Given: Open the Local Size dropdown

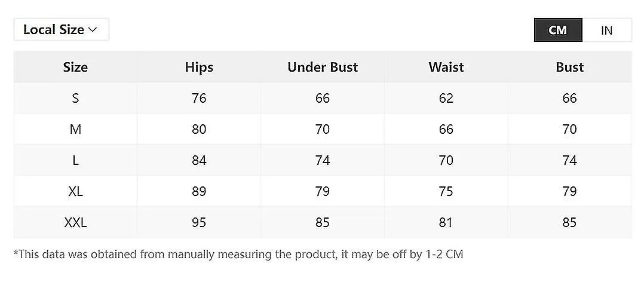Looking at the screenshot, I should click(x=61, y=29).
